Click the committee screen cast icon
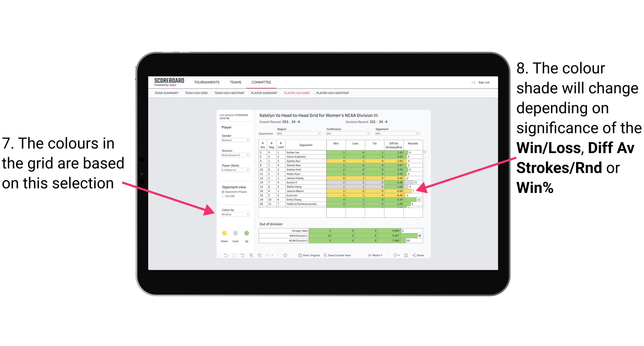Image resolution: width=644 pixels, height=346 pixels. [395, 257]
